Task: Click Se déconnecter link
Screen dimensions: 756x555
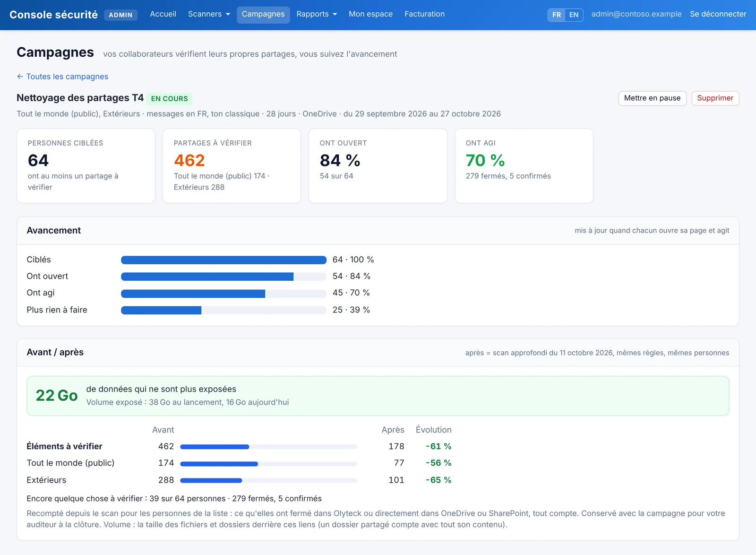Action: point(718,14)
